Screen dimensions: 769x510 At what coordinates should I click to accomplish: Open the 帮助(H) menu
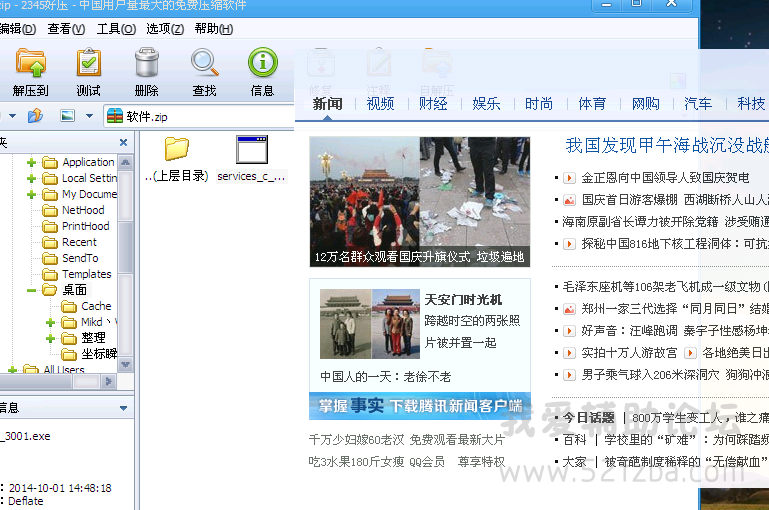click(x=214, y=29)
